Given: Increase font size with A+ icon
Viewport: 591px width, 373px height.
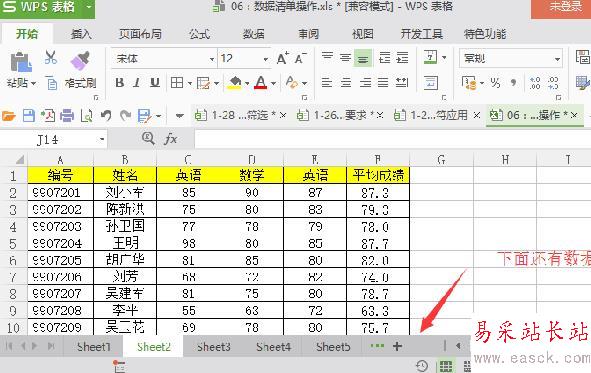Looking at the screenshot, I should click(x=283, y=58).
